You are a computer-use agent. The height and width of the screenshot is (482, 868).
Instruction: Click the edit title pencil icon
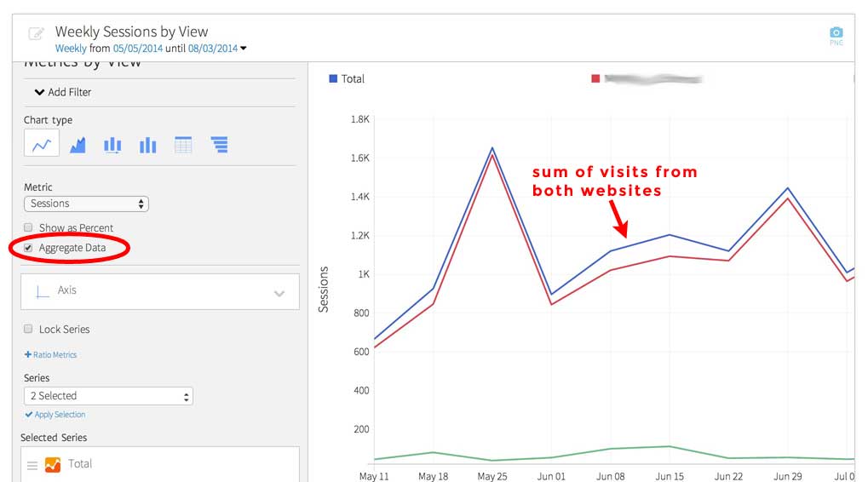[x=37, y=34]
